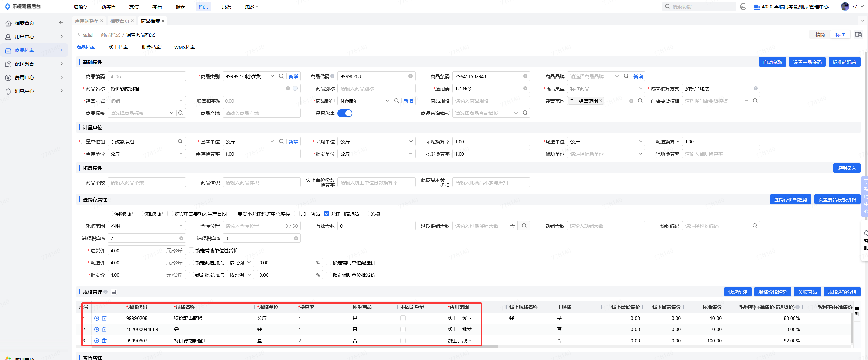Open 计量单位组 lookup magnifier
The height and width of the screenshot is (360, 868).
pyautogui.click(x=180, y=142)
